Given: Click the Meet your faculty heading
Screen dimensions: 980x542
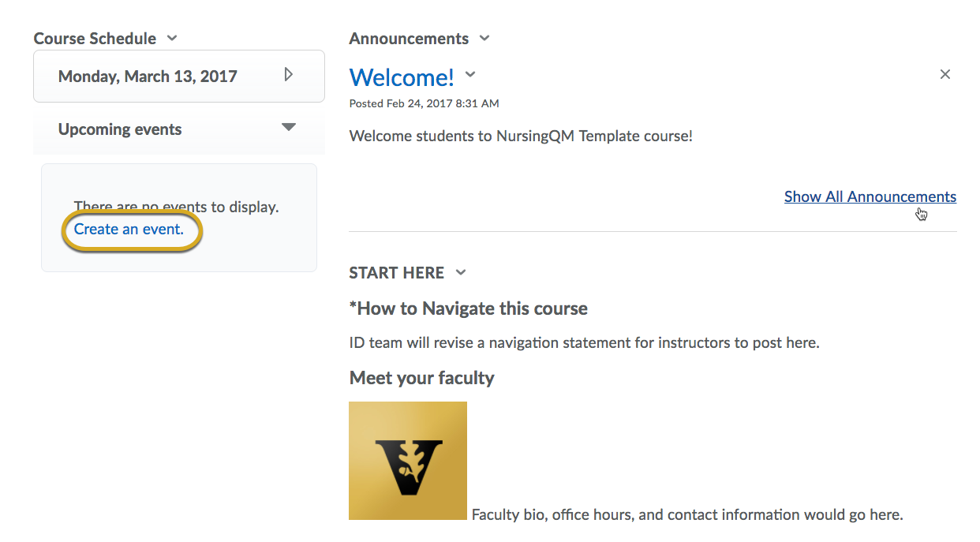Looking at the screenshot, I should [422, 378].
